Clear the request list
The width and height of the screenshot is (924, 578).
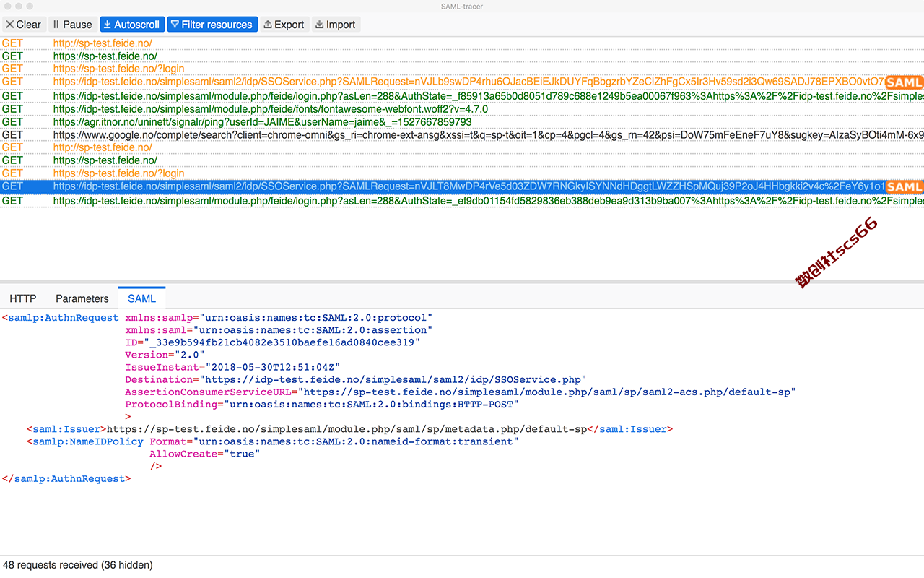24,25
